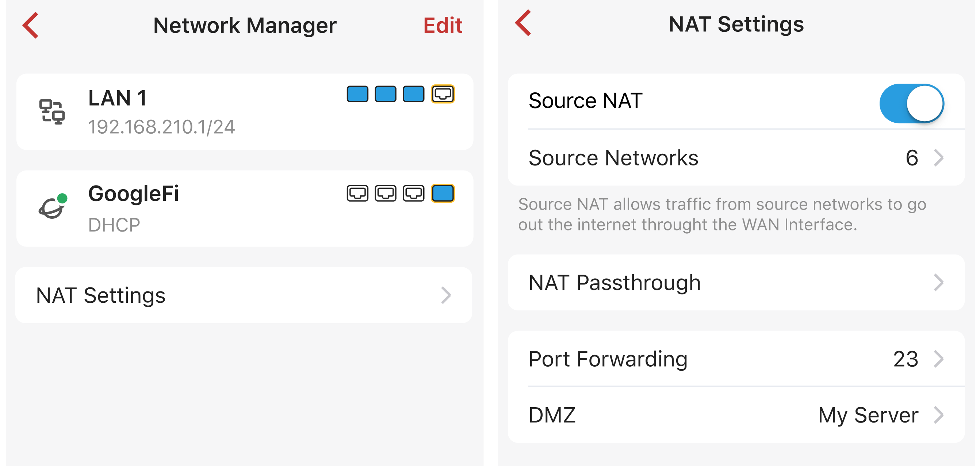Go back from Network Manager screen
Viewport: 980px width, 466px height.
[31, 25]
